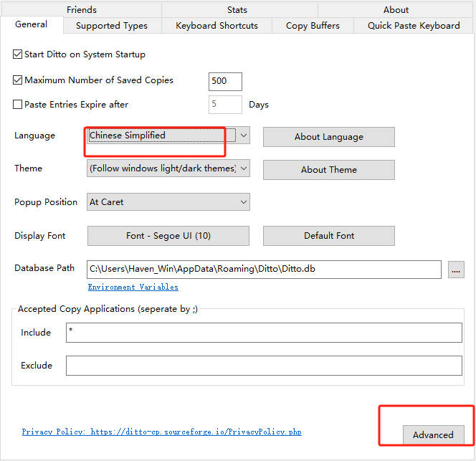Click the database path browse ellipsis button
The image size is (476, 461).
(456, 270)
